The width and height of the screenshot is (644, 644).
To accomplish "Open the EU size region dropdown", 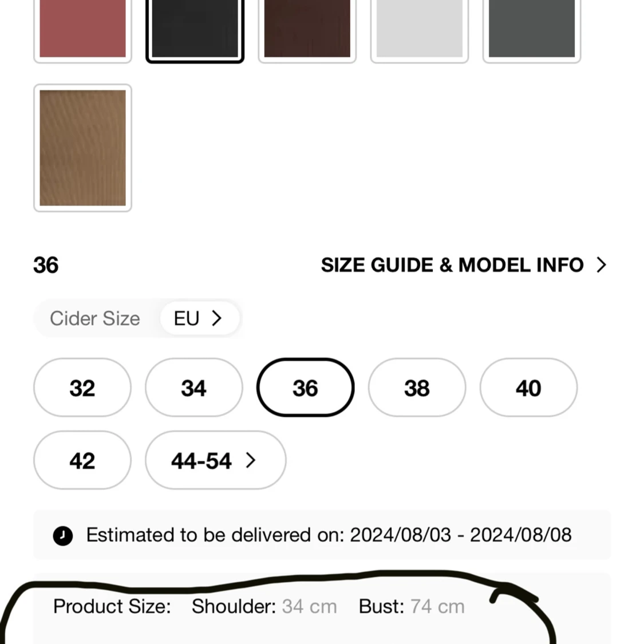I will pyautogui.click(x=198, y=318).
